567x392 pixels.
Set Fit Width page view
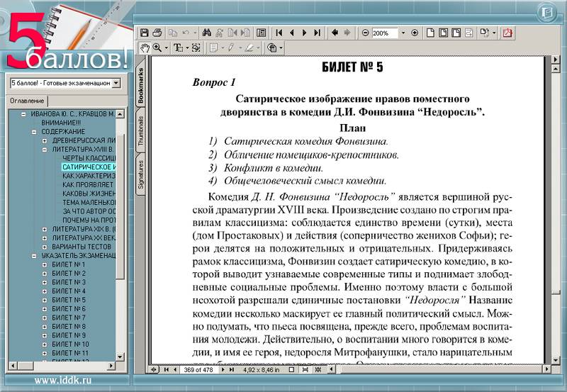tap(456, 33)
